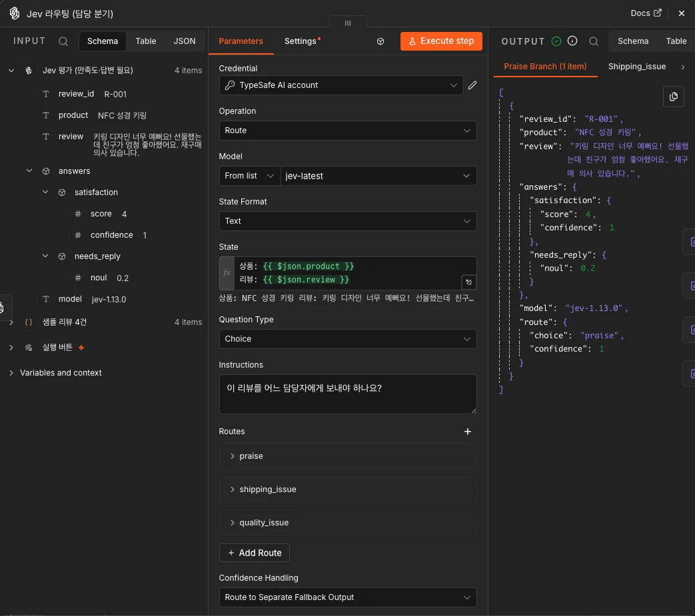Collapse the Jev 평가 input node

point(11,71)
